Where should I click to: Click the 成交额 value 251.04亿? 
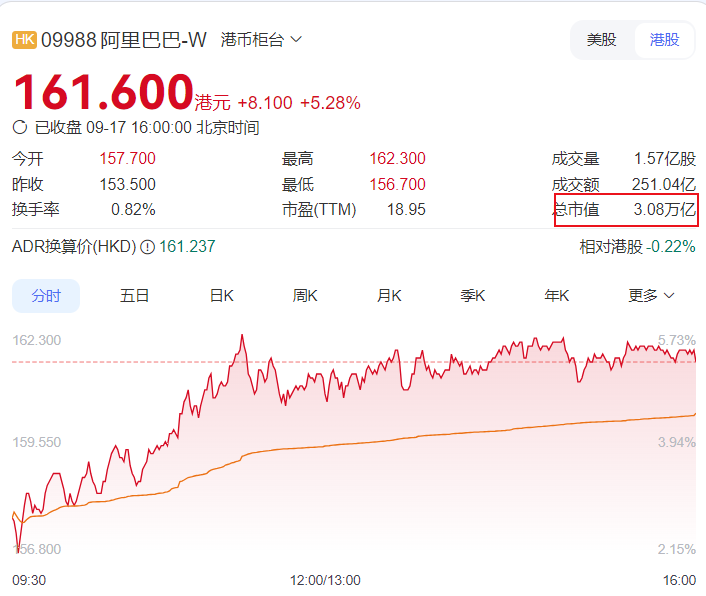pyautogui.click(x=664, y=184)
